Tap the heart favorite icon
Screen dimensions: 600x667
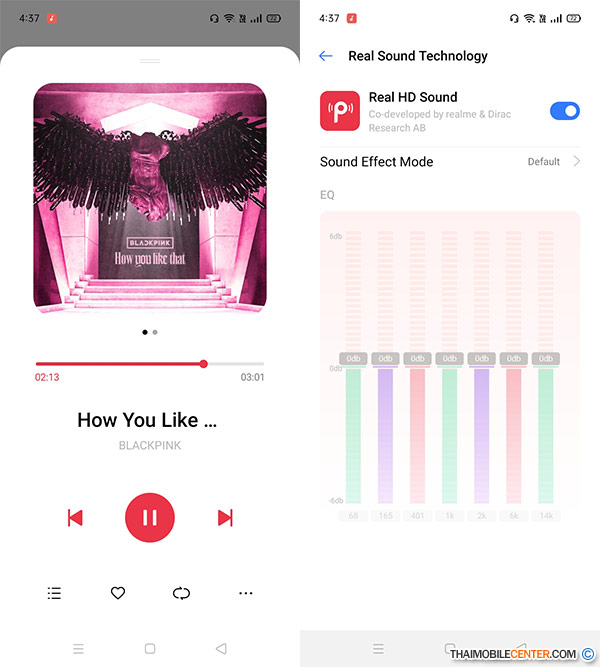[118, 593]
